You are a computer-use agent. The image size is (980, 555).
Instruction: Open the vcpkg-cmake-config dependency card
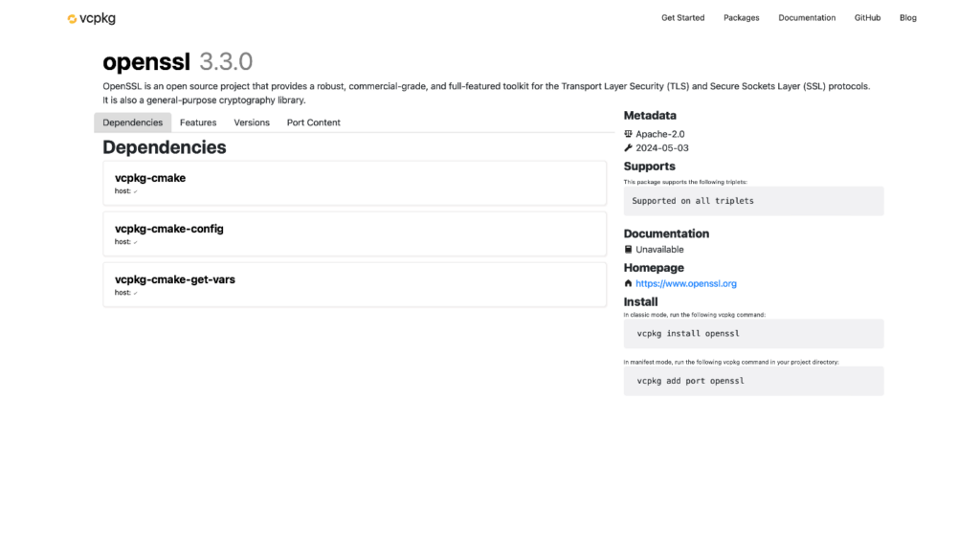click(354, 233)
